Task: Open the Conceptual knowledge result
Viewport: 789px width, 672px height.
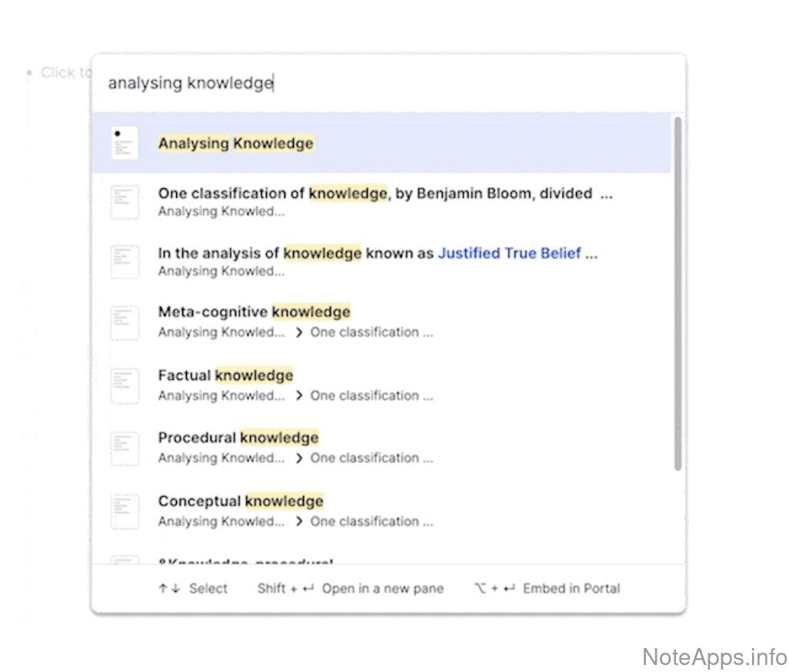Action: click(x=241, y=501)
